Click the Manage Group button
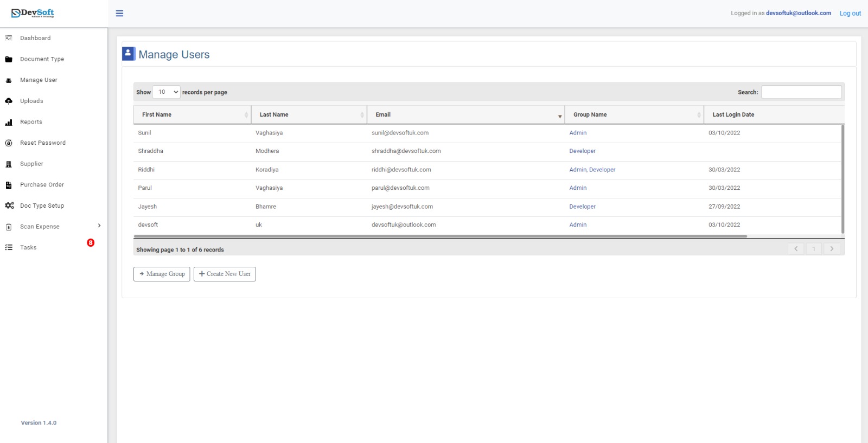Viewport: 868px width, 443px height. pos(162,274)
